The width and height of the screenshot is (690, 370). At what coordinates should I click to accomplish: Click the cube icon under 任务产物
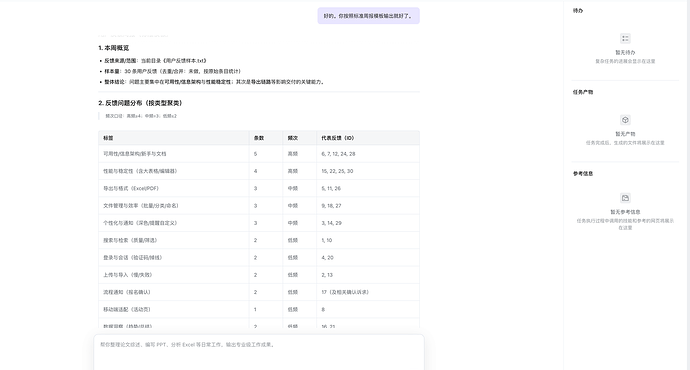625,120
